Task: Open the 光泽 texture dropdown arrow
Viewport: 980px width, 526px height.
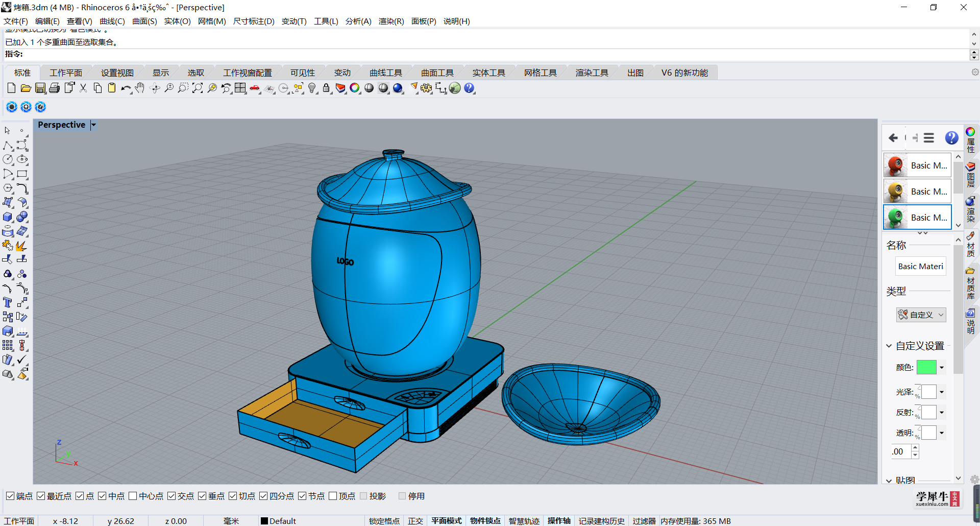Action: pos(942,392)
